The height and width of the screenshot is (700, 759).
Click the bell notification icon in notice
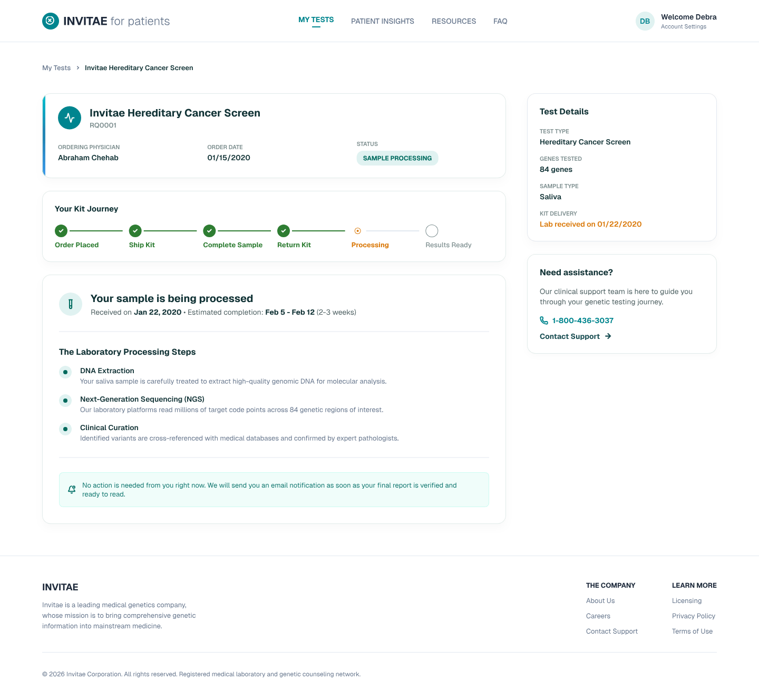coord(72,490)
